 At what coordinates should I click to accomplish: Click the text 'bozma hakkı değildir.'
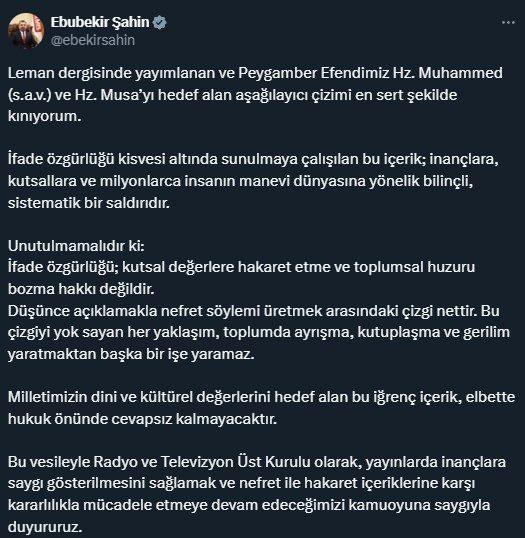pos(81,289)
